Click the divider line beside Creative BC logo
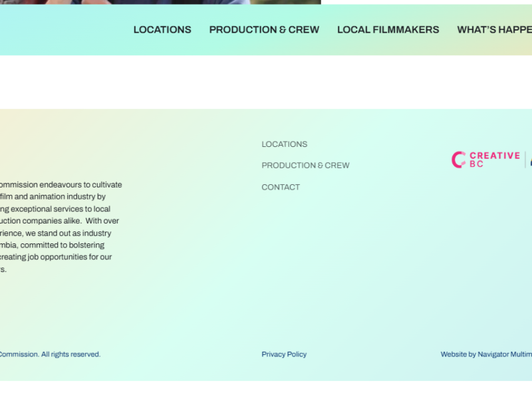 coord(525,160)
